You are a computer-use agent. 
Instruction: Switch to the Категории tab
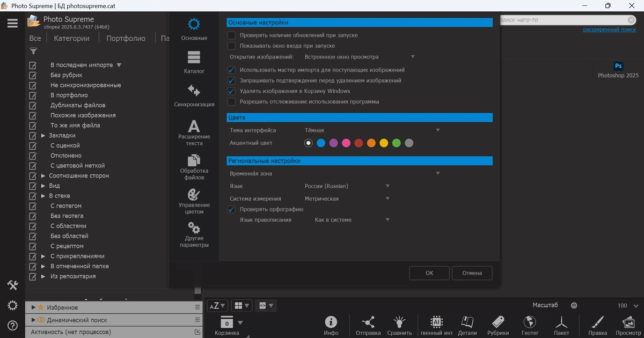point(71,38)
